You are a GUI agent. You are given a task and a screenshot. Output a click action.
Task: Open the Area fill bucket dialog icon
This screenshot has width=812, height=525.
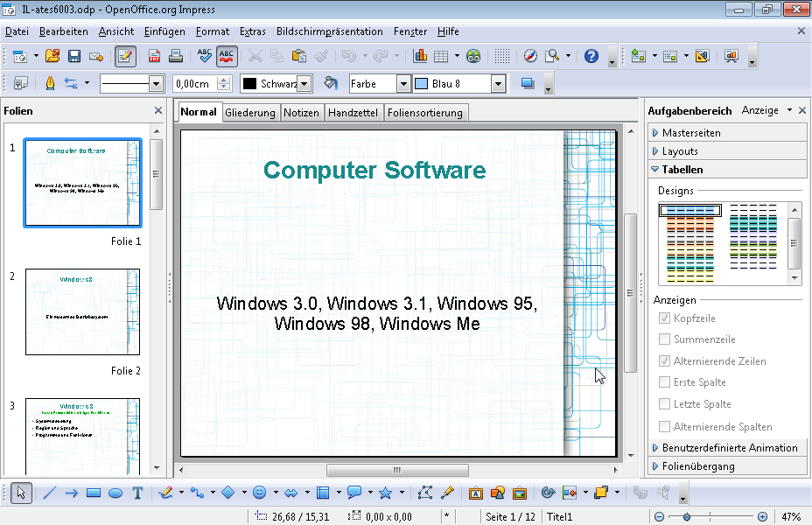pyautogui.click(x=331, y=83)
